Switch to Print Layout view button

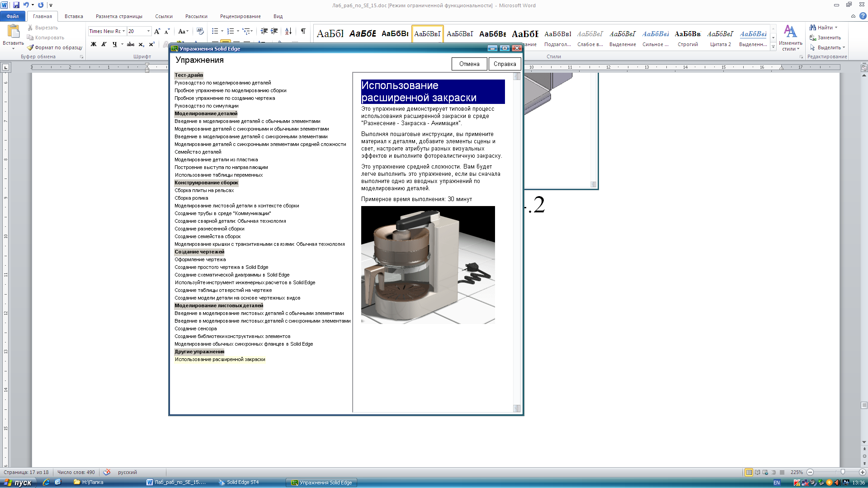749,472
